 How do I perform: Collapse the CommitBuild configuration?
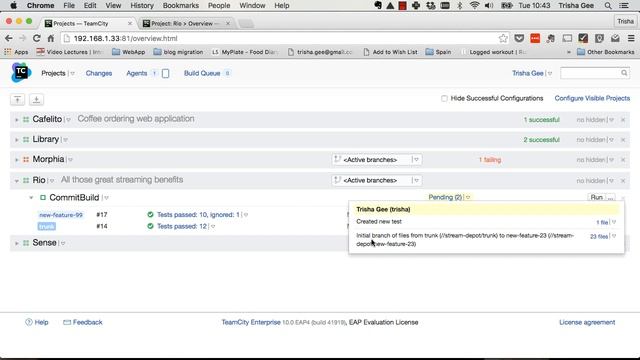31,198
